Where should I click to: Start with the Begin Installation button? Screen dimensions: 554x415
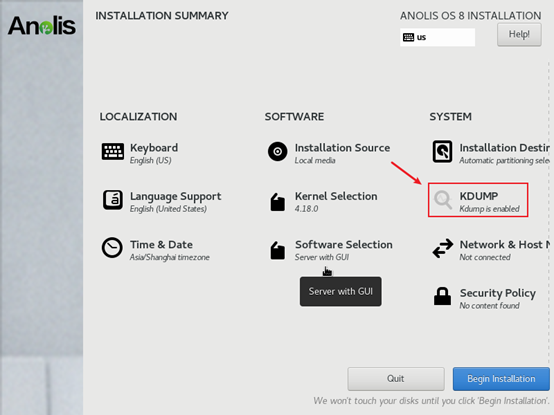pos(501,379)
